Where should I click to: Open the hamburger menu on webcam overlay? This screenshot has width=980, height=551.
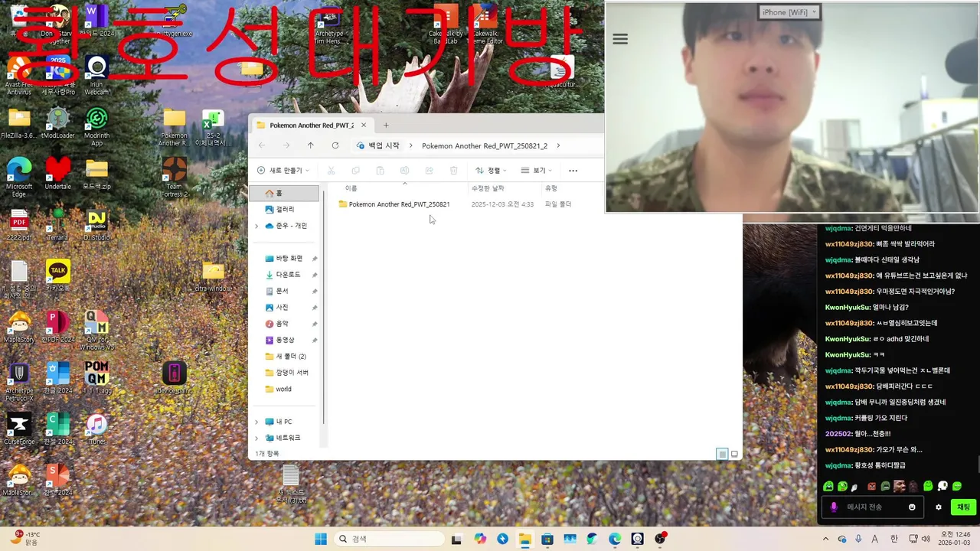[620, 39]
